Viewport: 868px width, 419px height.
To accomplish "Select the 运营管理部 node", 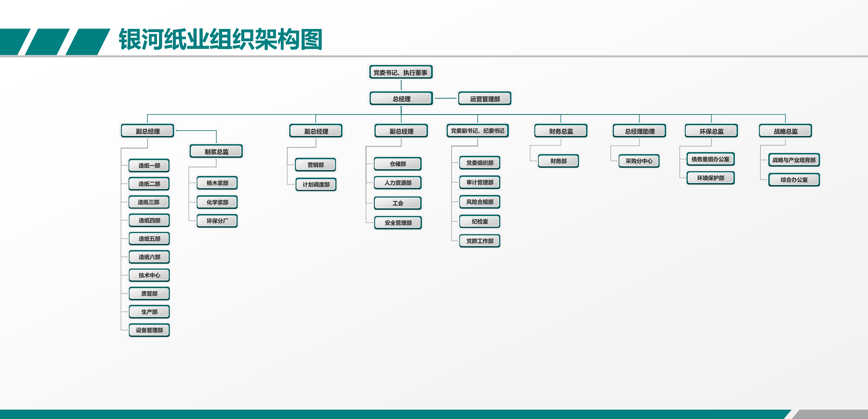I will click(x=485, y=98).
